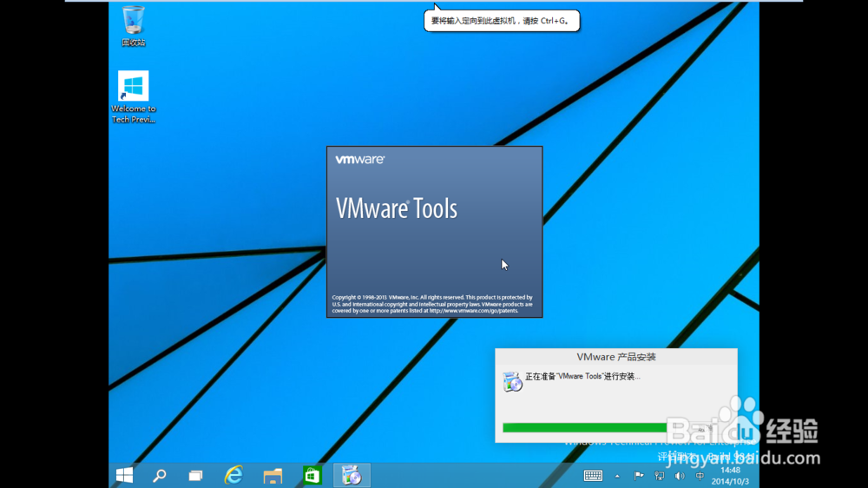Click the Ctrl+G input redirect tooltip
The height and width of the screenshot is (488, 868).
(x=502, y=21)
